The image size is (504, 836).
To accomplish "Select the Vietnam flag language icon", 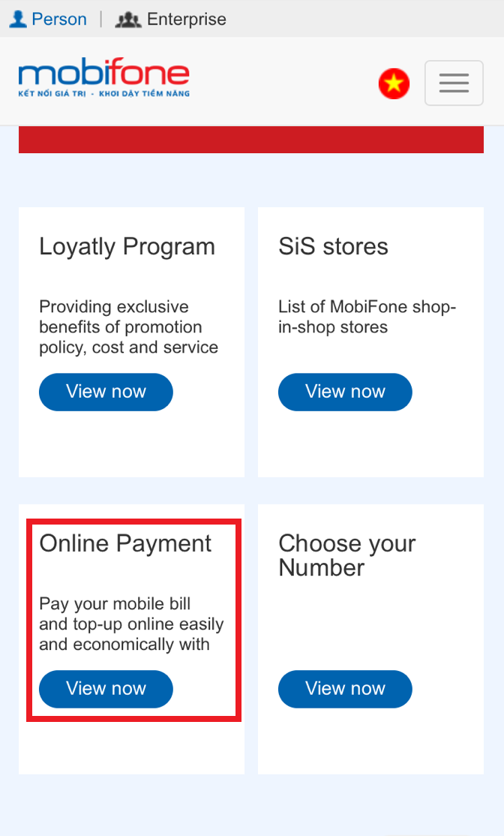I will coord(394,83).
